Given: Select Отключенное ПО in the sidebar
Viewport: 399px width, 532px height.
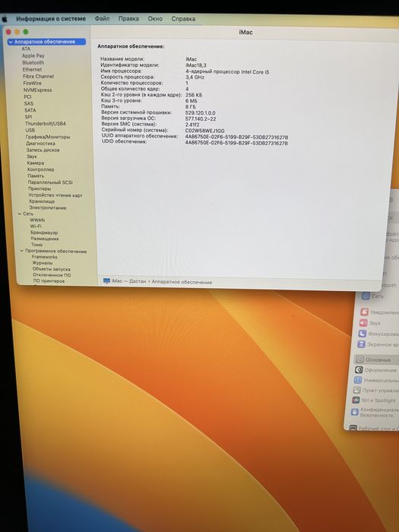Looking at the screenshot, I should [x=52, y=275].
